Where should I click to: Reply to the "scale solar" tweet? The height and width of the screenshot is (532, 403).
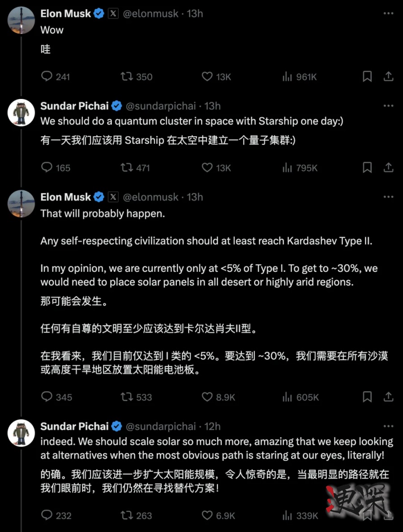tap(47, 515)
